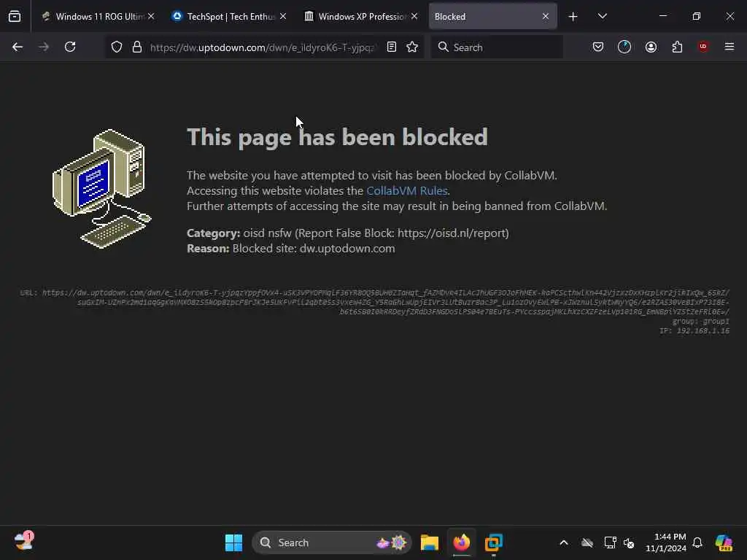Click the retro computer illustration

(101, 189)
